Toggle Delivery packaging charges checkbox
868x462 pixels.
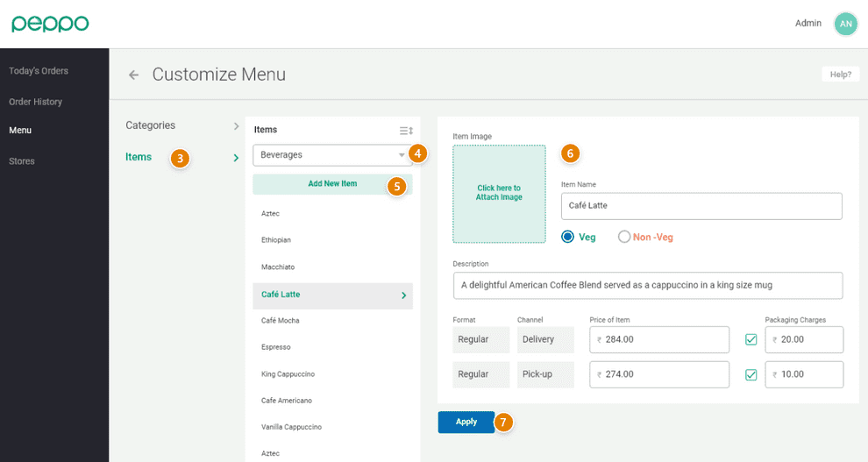coord(751,339)
